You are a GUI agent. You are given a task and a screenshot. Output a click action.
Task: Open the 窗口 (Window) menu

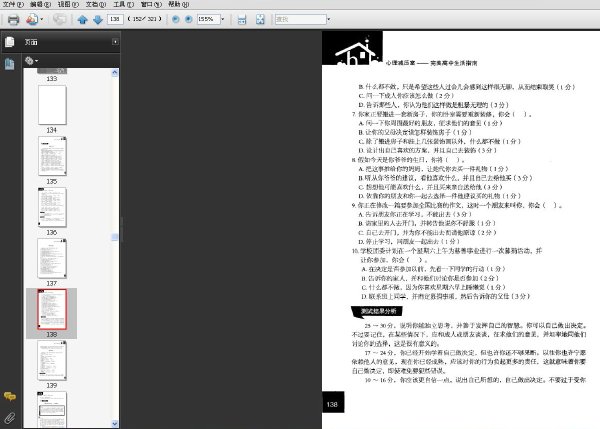(x=151, y=4)
